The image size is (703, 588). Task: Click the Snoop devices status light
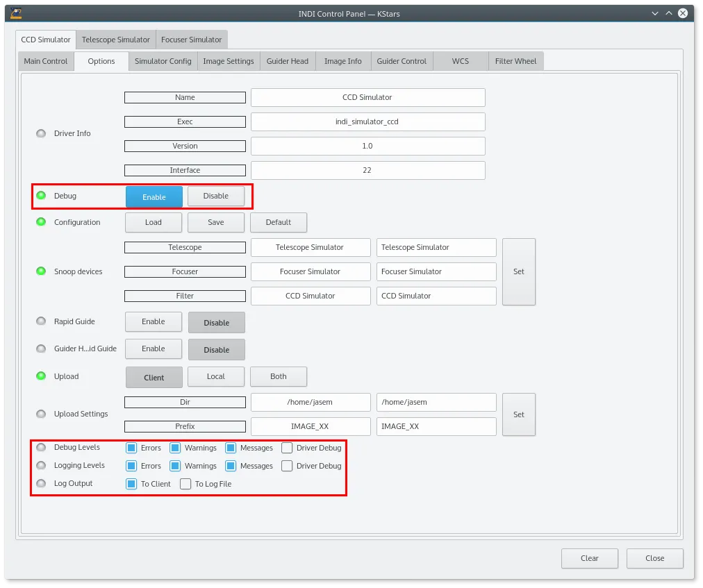41,271
